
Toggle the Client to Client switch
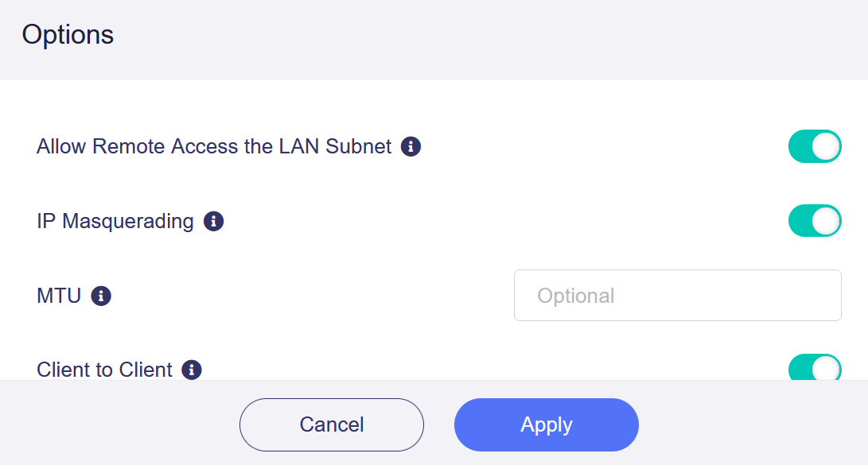coord(814,369)
